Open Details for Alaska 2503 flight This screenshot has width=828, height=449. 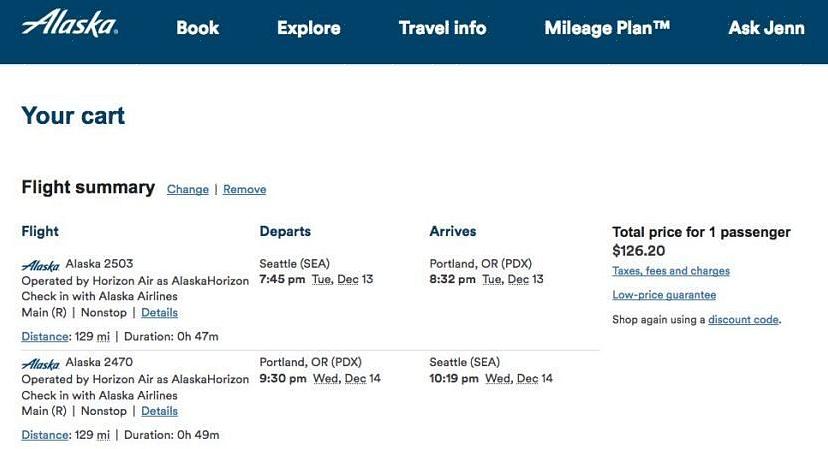coord(159,312)
